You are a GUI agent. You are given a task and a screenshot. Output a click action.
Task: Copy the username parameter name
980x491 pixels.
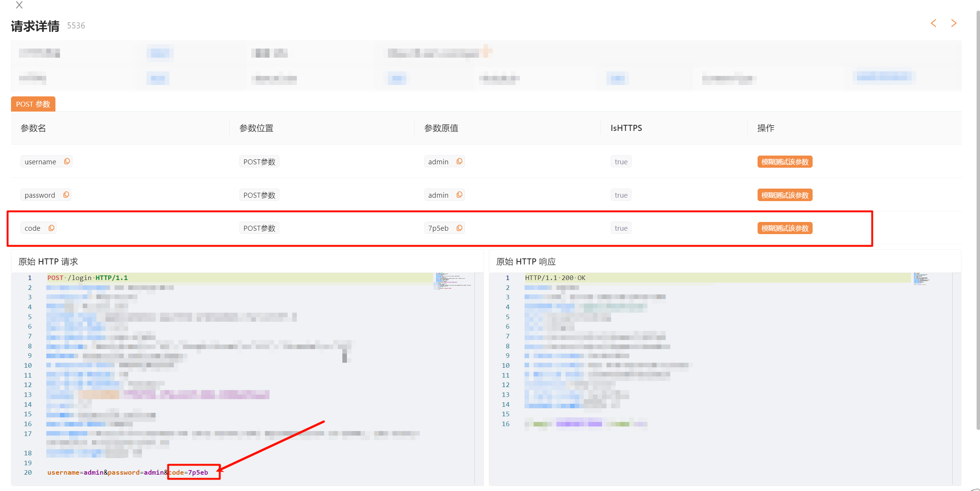point(67,161)
